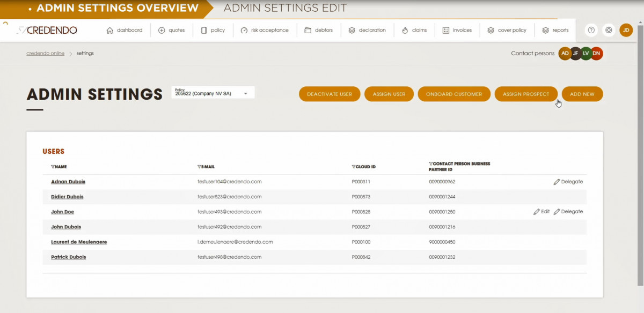Click the invoices grid icon
The width and height of the screenshot is (644, 313).
446,31
